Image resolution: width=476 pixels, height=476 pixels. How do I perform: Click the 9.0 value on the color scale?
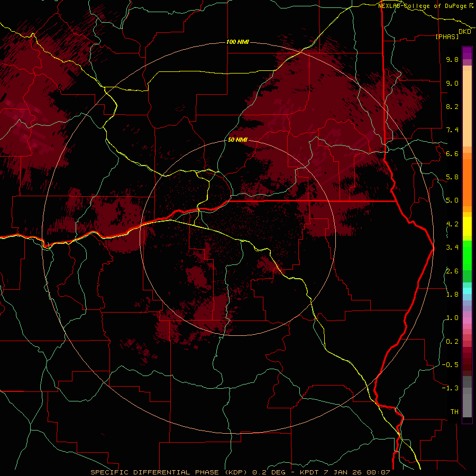click(x=452, y=83)
